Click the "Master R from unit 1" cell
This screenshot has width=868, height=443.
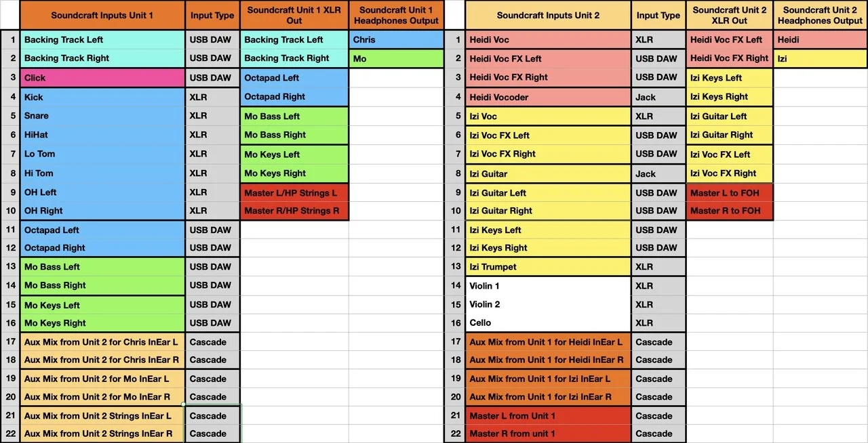click(x=548, y=434)
